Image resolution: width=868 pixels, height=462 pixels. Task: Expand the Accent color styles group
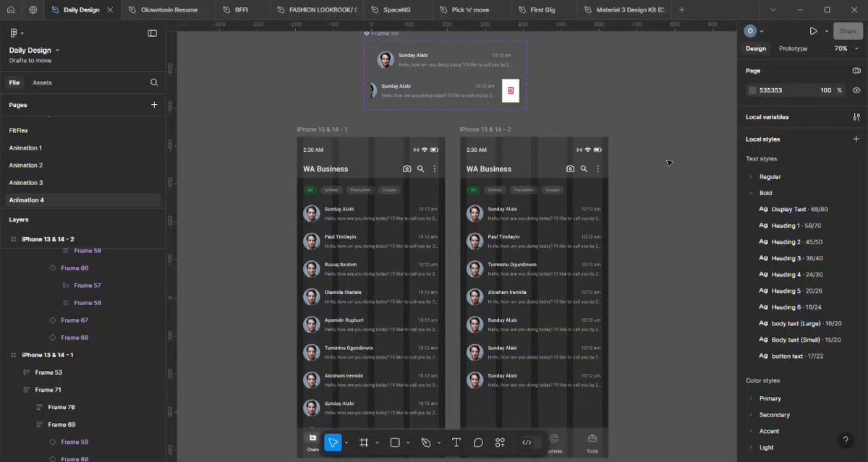[x=750, y=431]
